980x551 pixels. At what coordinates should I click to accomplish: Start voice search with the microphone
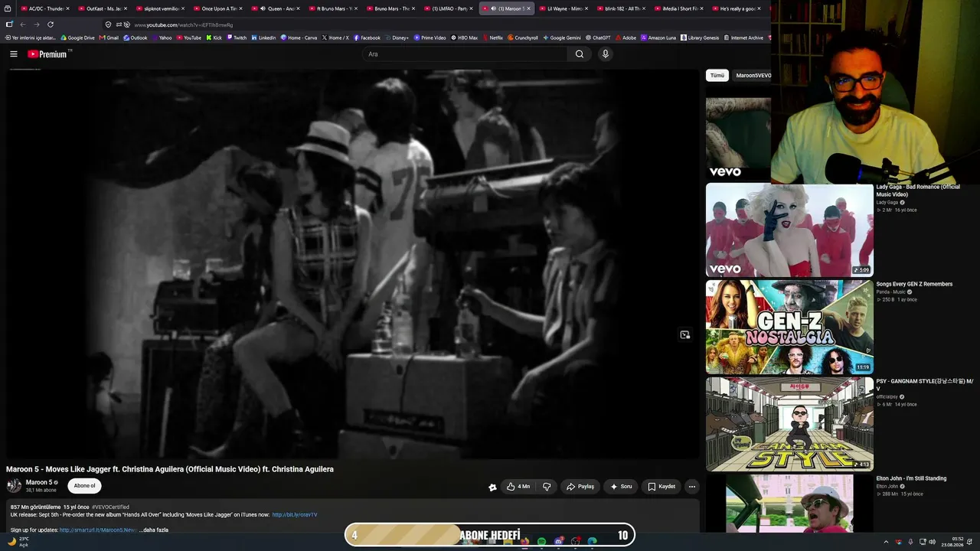[605, 54]
